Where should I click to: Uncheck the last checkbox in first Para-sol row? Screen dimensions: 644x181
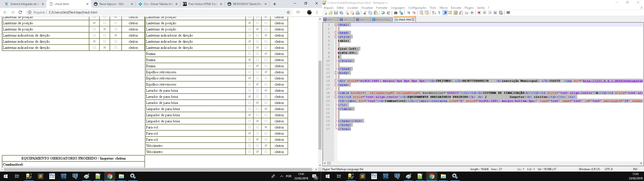point(266,127)
